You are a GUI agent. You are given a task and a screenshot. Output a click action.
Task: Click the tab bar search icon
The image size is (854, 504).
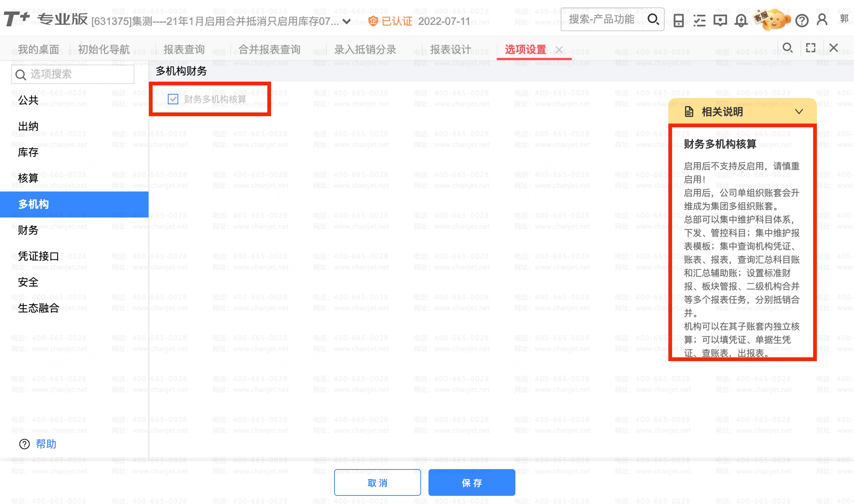click(788, 48)
